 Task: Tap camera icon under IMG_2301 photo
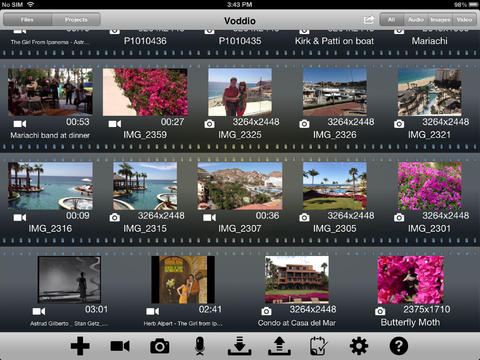[399, 218]
